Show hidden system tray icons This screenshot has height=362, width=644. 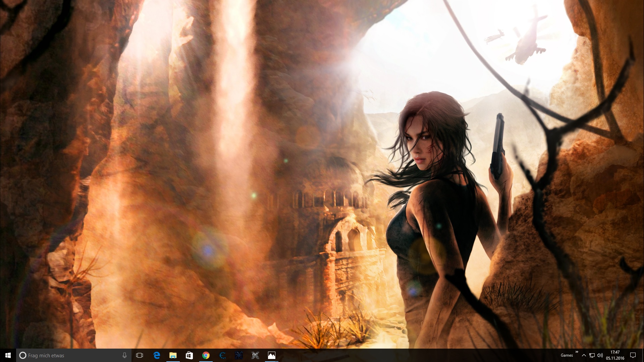pos(584,355)
